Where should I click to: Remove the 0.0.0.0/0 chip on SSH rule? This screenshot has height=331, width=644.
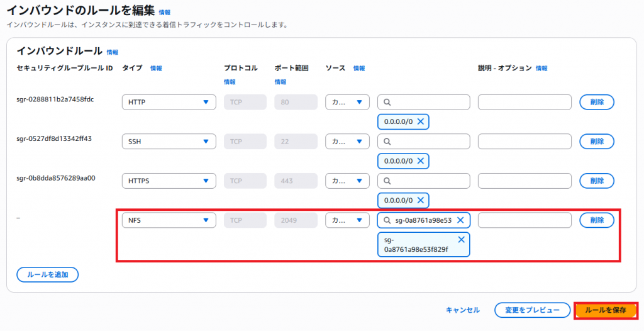[x=421, y=161]
